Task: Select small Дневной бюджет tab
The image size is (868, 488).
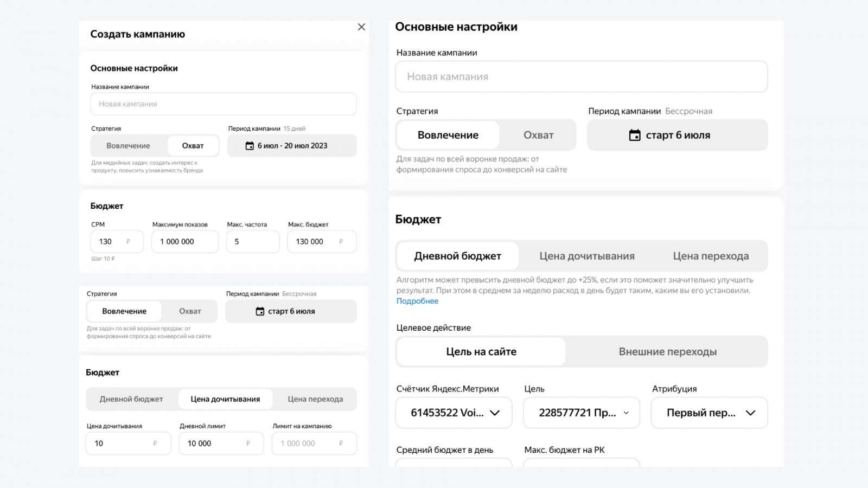Action: tap(131, 399)
